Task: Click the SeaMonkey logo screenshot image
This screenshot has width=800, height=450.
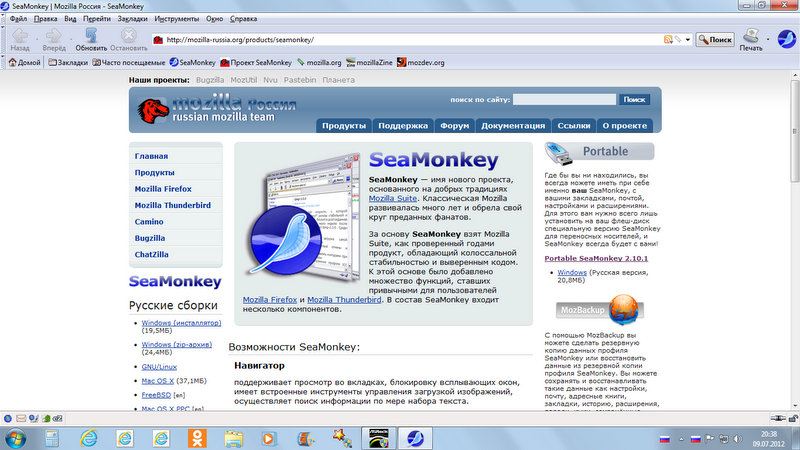Action: (x=304, y=217)
